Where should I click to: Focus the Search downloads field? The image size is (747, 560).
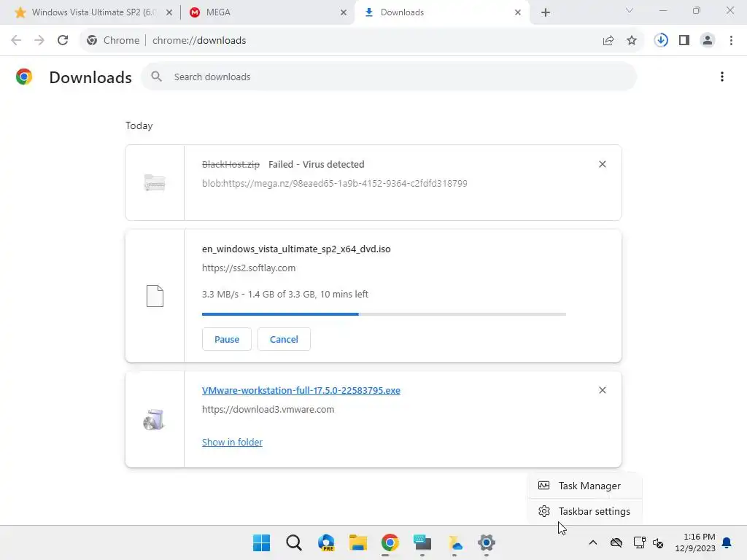tap(390, 77)
